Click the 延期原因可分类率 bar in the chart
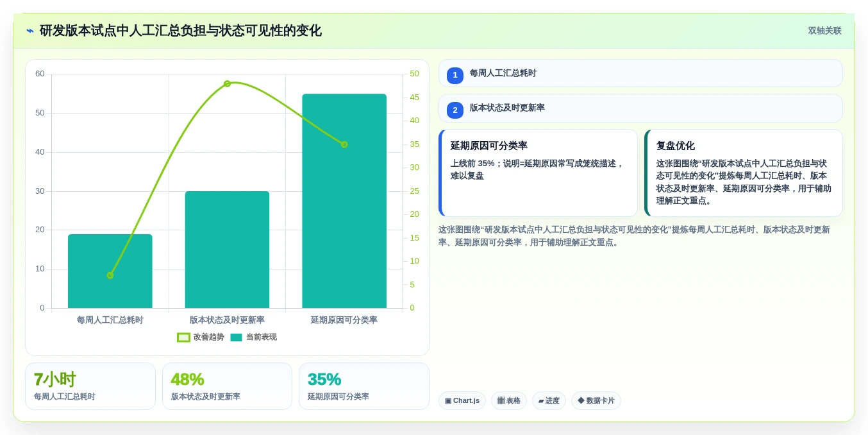Image resolution: width=868 pixels, height=435 pixels. (344, 201)
